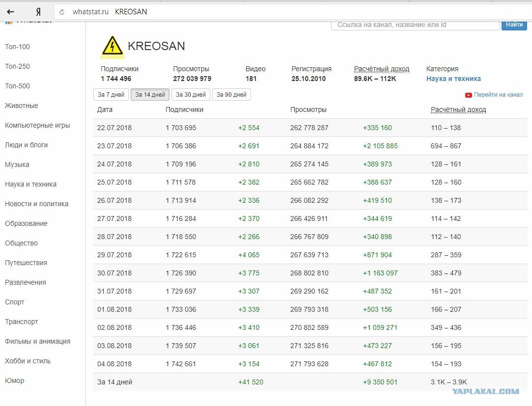Go back with the browser arrow

[10, 12]
